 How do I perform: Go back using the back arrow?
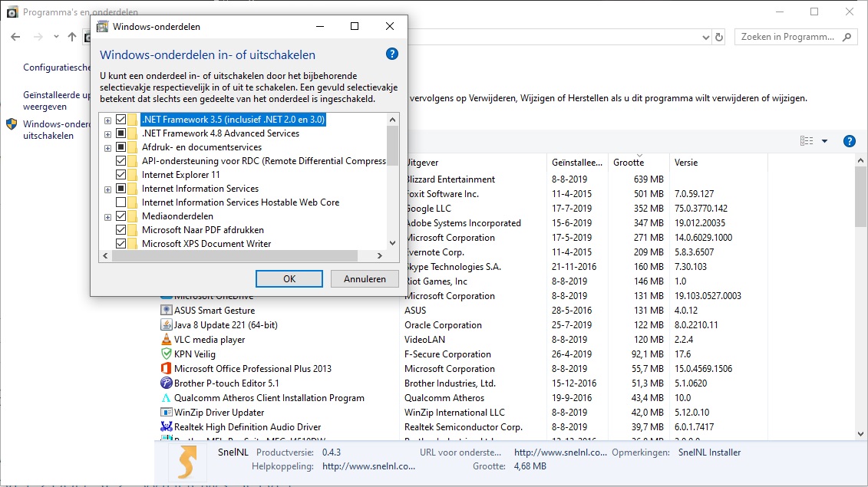(x=15, y=37)
